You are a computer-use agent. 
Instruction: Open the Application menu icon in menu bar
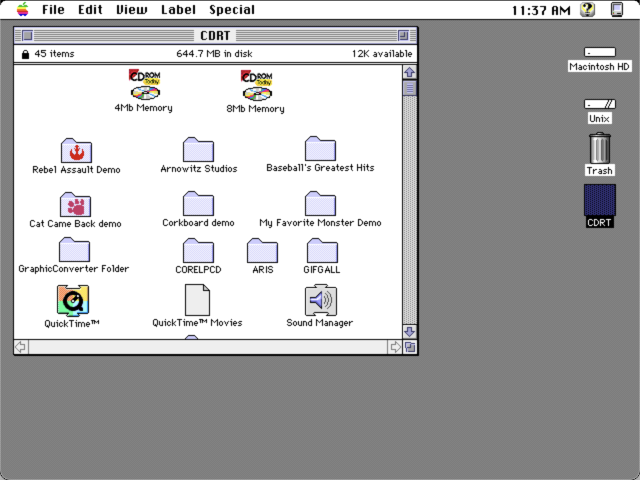point(617,9)
